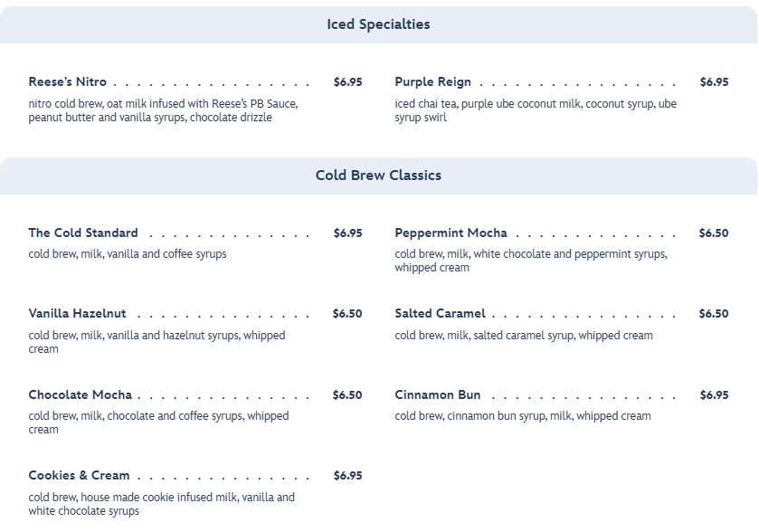Select the Reese's Nitro menu item
759x532 pixels.
[68, 82]
